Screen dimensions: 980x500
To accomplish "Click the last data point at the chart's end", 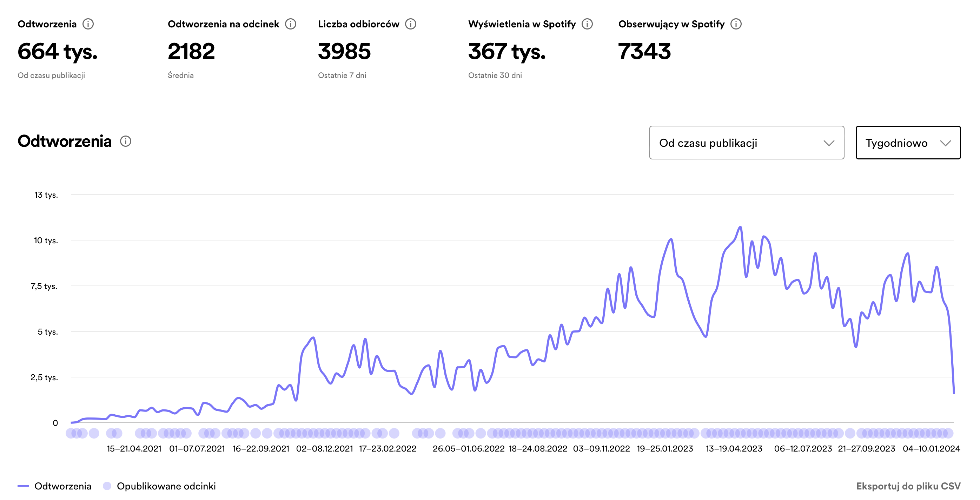I will [954, 393].
